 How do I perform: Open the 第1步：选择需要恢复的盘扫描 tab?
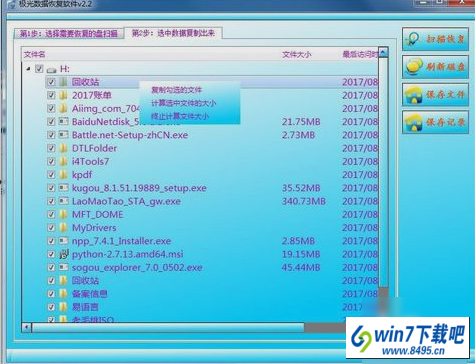coord(69,34)
